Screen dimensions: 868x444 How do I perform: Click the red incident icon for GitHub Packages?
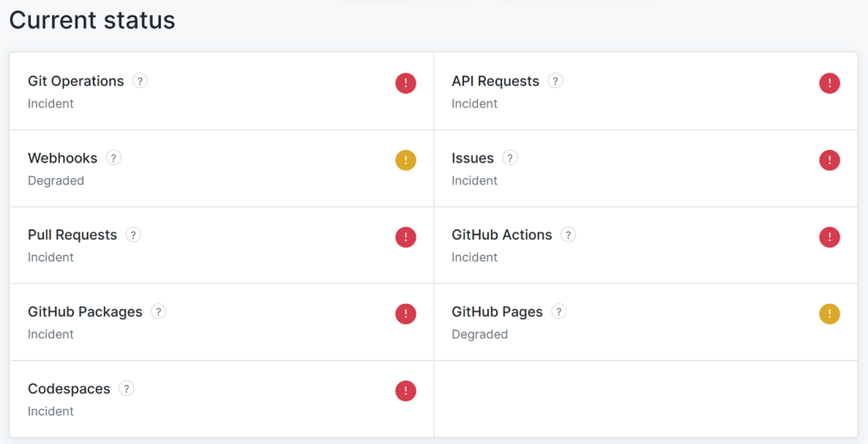405,314
